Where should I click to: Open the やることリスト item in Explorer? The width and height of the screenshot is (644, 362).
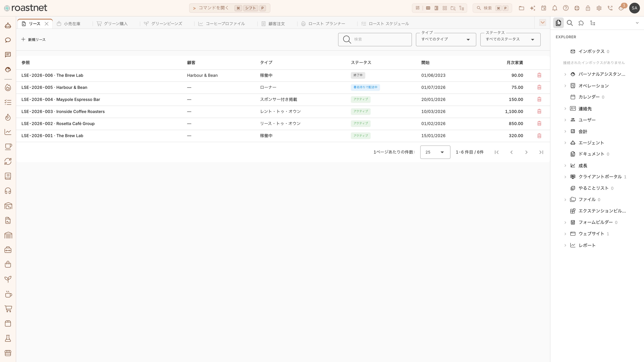[593, 188]
